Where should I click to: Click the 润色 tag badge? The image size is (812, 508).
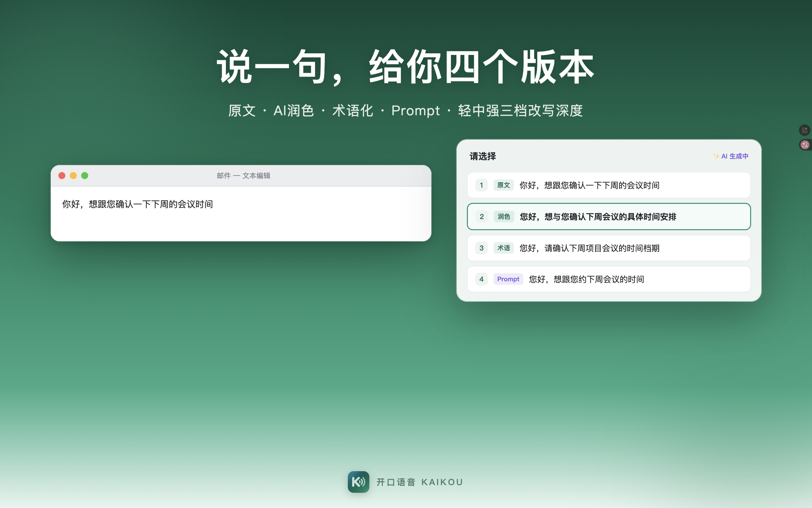[503, 217]
